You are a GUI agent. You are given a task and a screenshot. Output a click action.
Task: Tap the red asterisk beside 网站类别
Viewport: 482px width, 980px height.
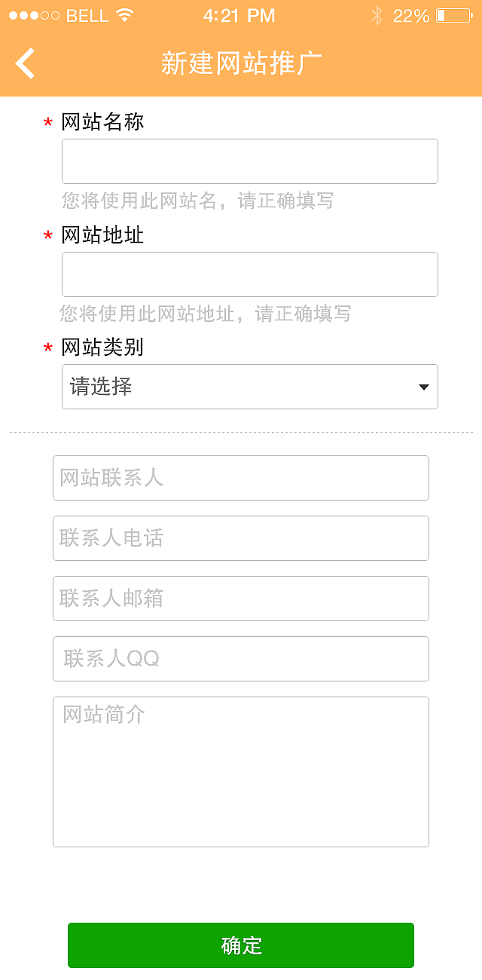click(x=47, y=348)
